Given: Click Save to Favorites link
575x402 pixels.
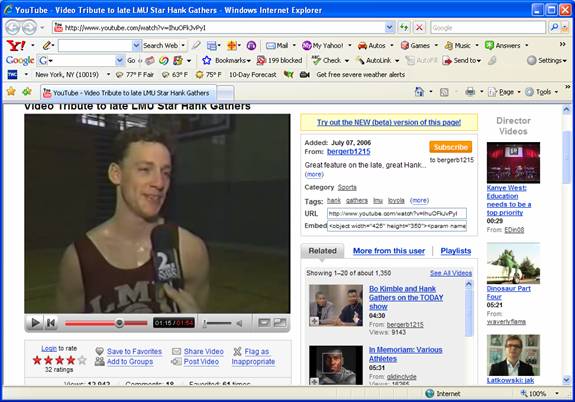Looking at the screenshot, I should click(x=134, y=351).
